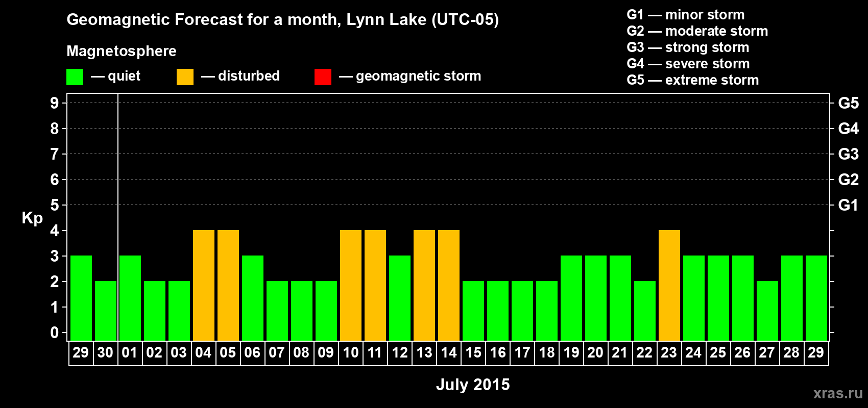Viewport: 868px width, 408px height.
Task: Click the '— disturbed' legend label
Action: click(240, 76)
